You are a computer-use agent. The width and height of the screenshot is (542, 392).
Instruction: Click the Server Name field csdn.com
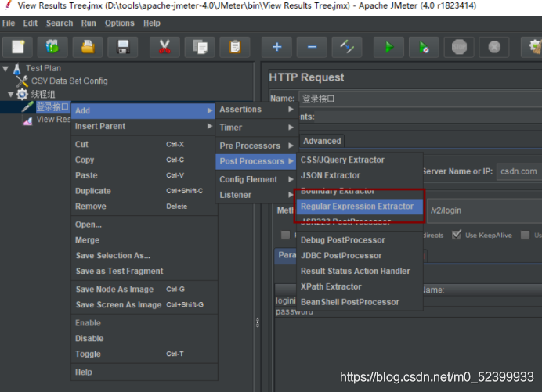coord(519,171)
